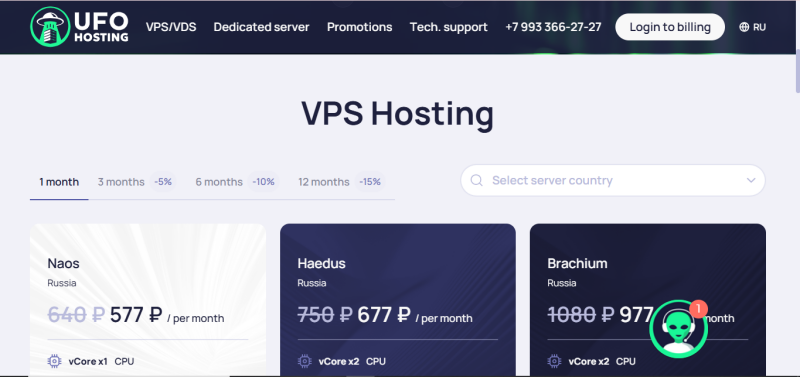Click the red notification badge on chat
800x377 pixels.
tap(698, 309)
